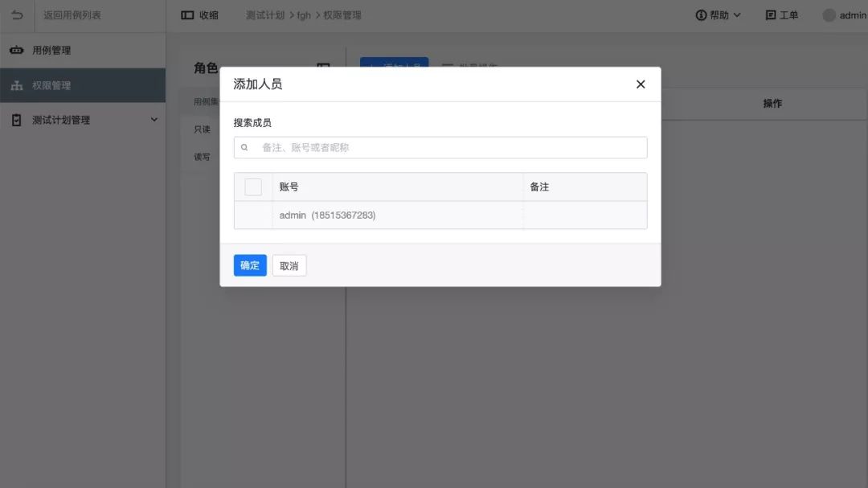Click the magnifier icon in search box
868x488 pixels.
coord(244,147)
